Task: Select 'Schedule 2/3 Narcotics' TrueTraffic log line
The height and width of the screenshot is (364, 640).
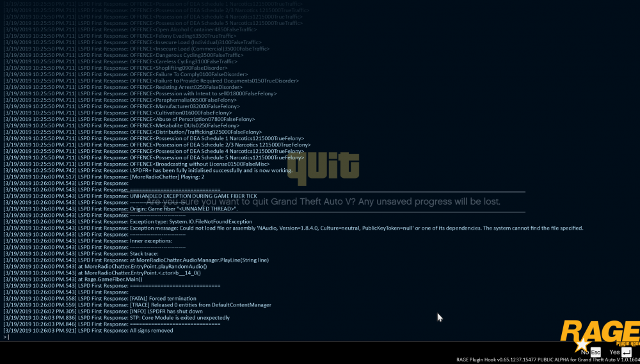Action: point(157,11)
